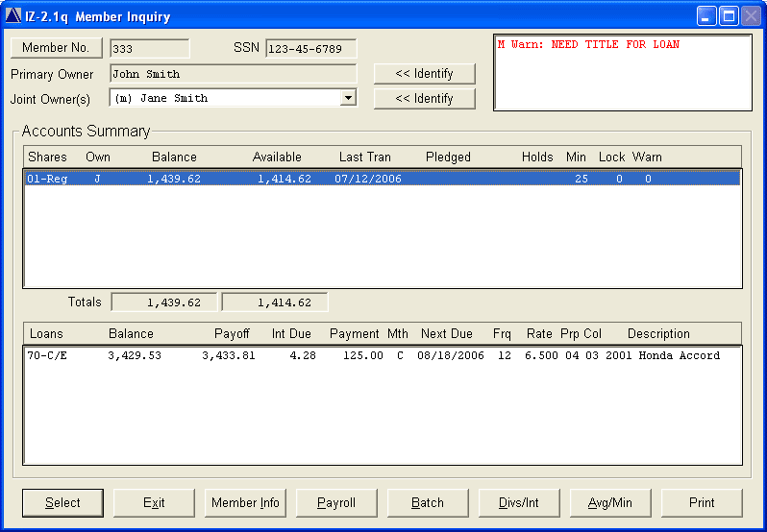Image resolution: width=767 pixels, height=532 pixels.
Task: Select the 70-C/E loan row
Action: coord(383,355)
